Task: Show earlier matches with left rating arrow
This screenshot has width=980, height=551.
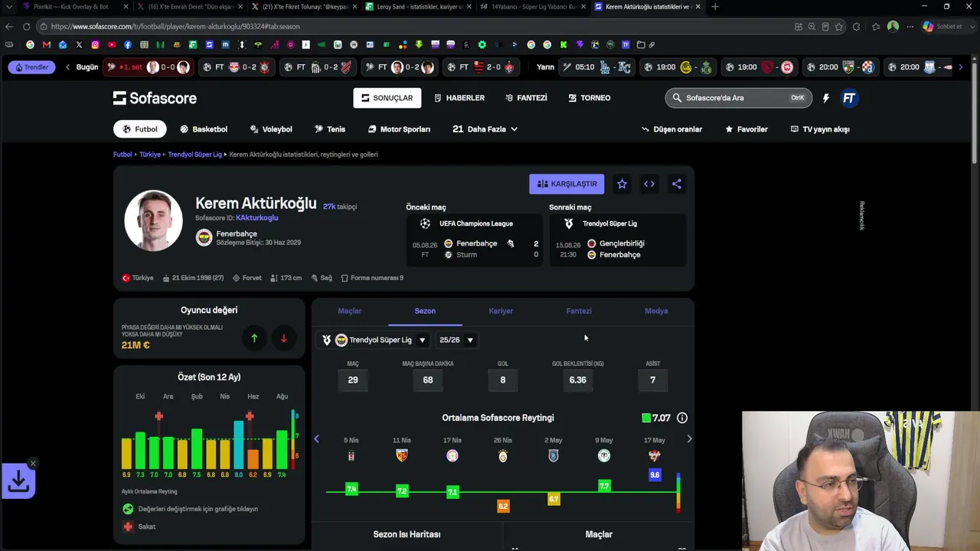Action: pos(316,439)
